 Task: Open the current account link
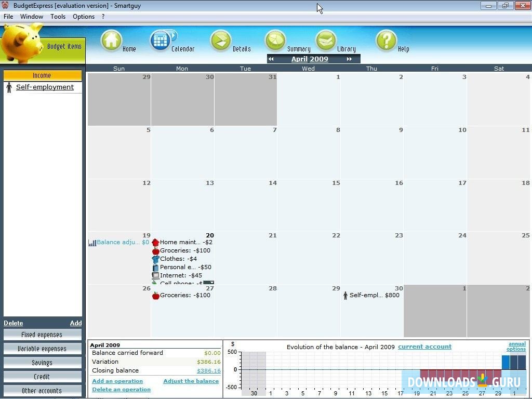point(425,347)
